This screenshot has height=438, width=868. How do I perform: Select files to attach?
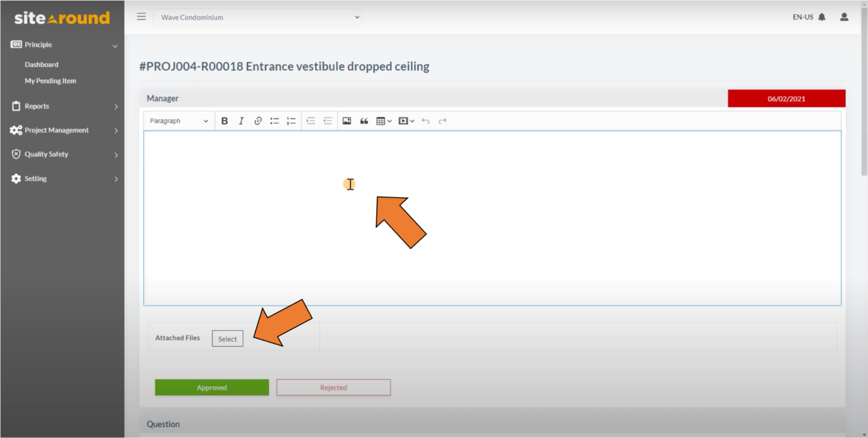[x=227, y=338]
